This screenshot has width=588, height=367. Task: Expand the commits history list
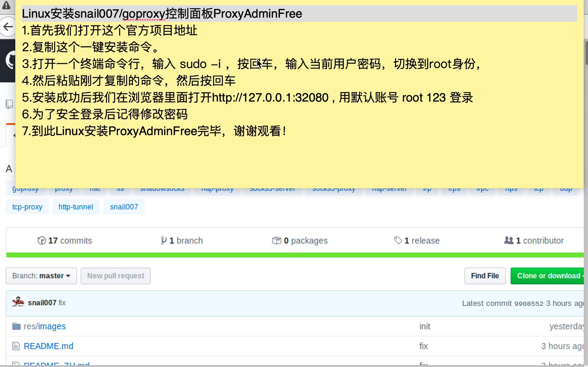tap(64, 241)
